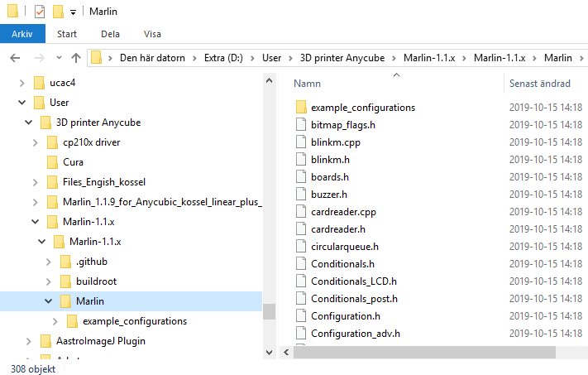The image size is (588, 375).
Task: Select the example_configurations folder in the file list
Action: (363, 108)
